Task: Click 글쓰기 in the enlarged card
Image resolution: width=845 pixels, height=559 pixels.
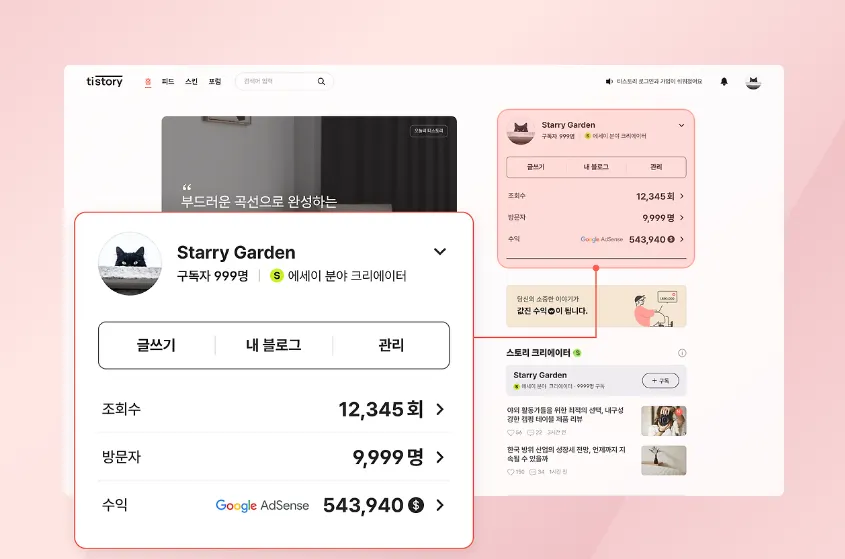Action: 156,346
